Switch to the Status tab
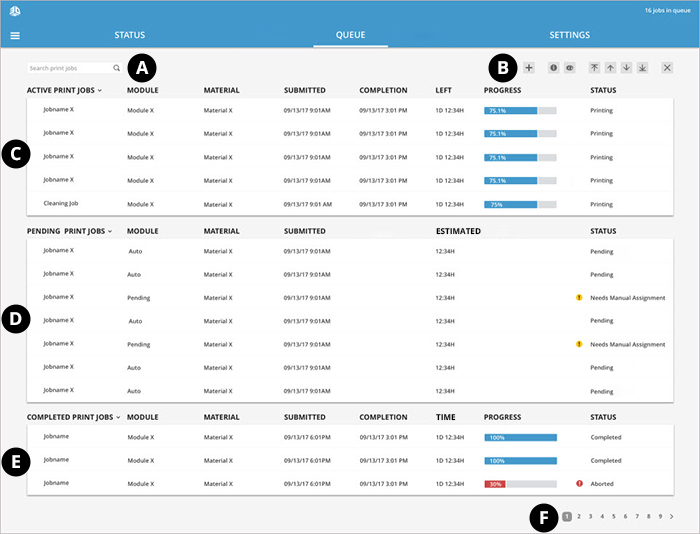The height and width of the screenshot is (534, 700). 129,35
